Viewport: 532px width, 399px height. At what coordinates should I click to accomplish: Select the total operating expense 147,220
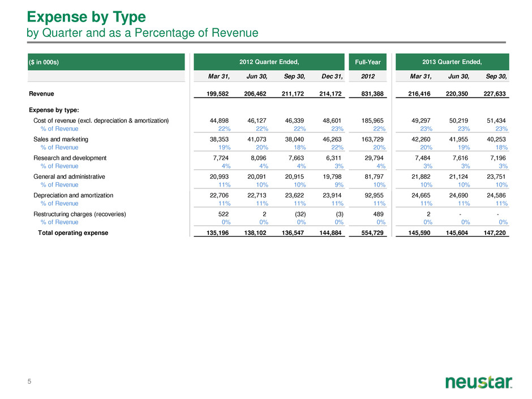click(495, 233)
